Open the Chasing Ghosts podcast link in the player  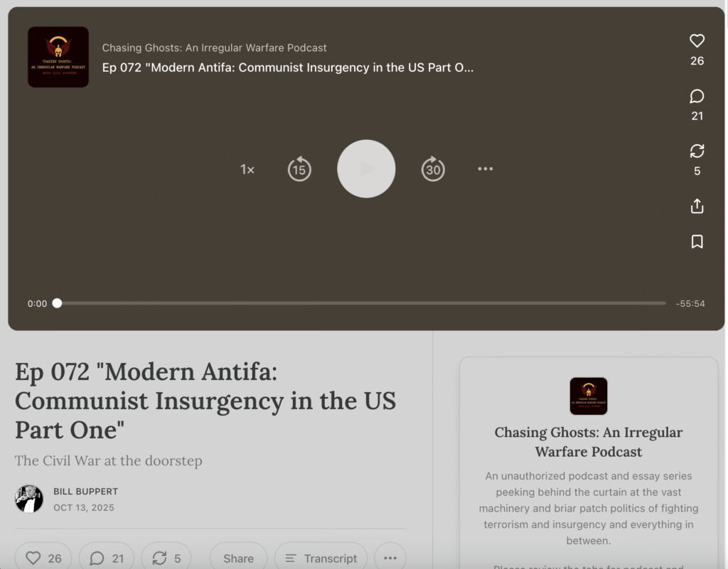click(214, 48)
